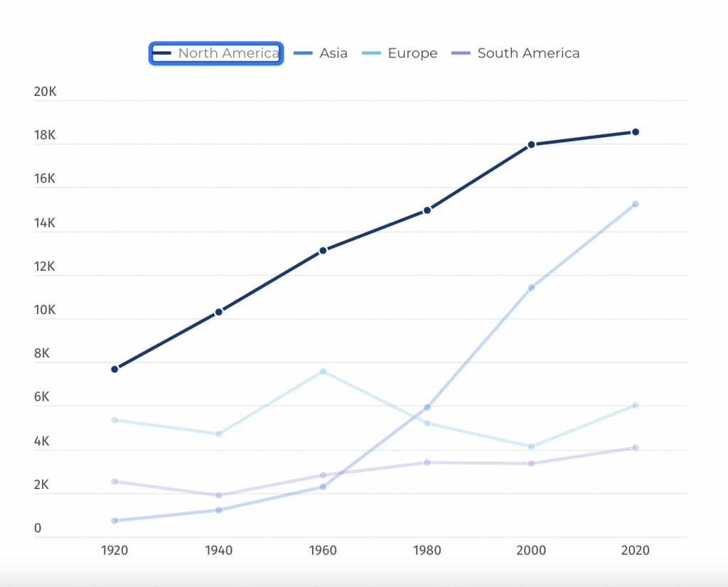Select the South America data point at 1980
728x587 pixels.
click(x=427, y=461)
